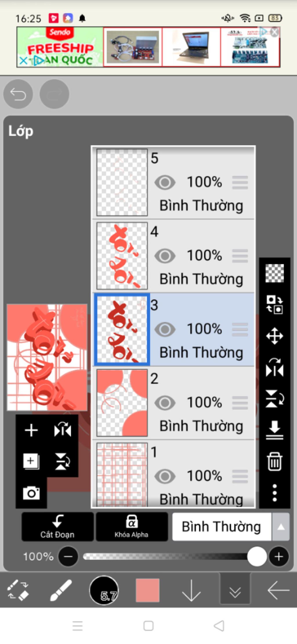The height and width of the screenshot is (644, 297).
Task: Select layer 1 grid lines layer
Action: point(173,473)
